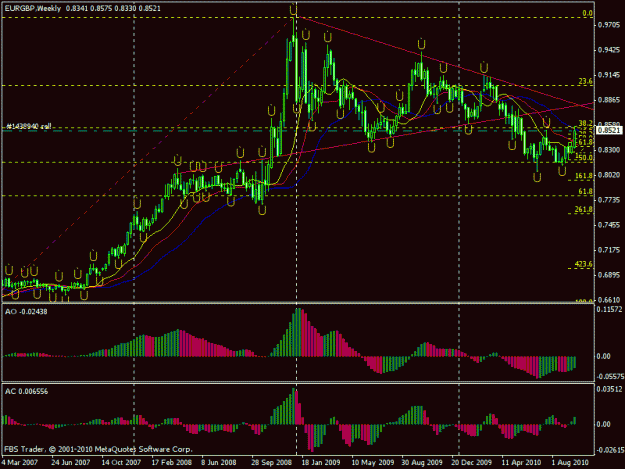Click the 30 Aug 2009 date label
This screenshot has height=469, width=625.
tap(422, 463)
